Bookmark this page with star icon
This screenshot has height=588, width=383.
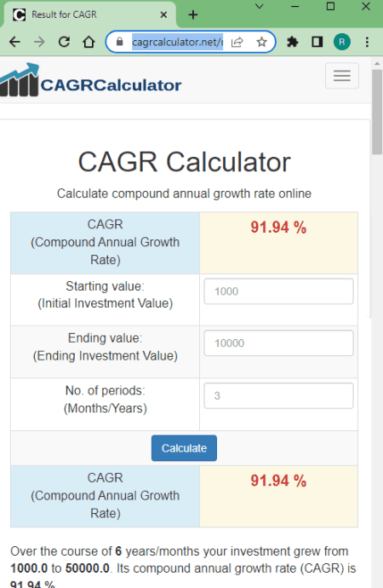(261, 42)
